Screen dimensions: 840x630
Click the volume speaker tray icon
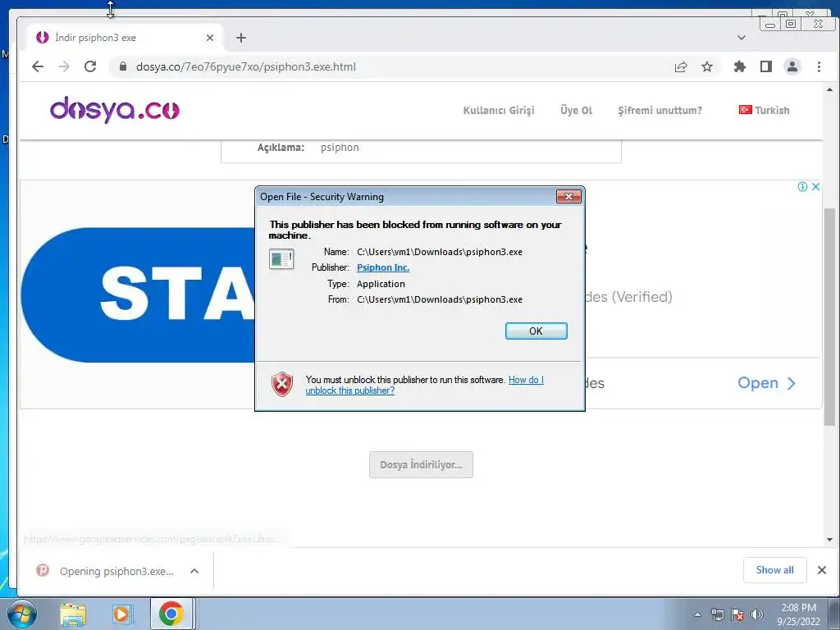tap(757, 614)
